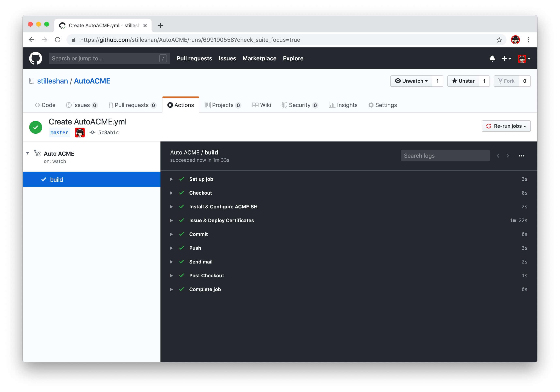Click the master branch label
The image size is (560, 392).
tap(59, 132)
